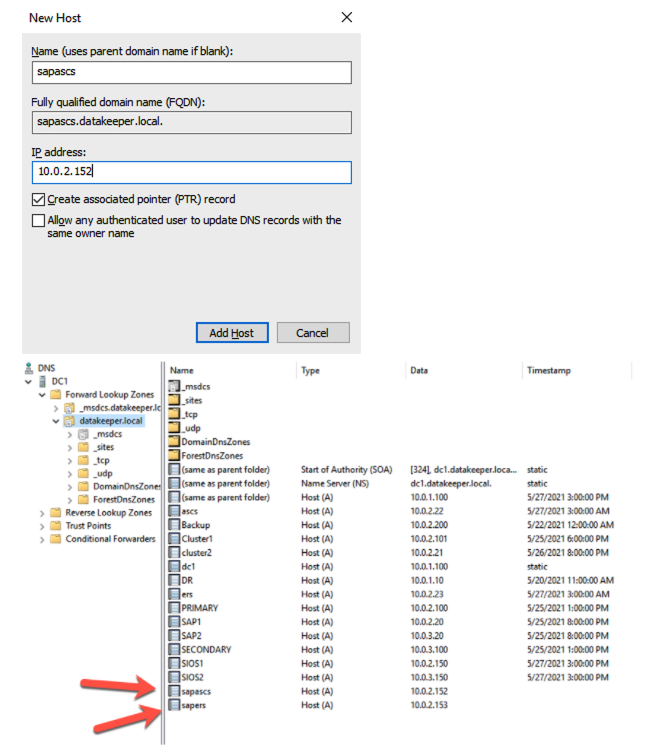
Task: Click the SIOS2 host record icon
Action: [174, 677]
